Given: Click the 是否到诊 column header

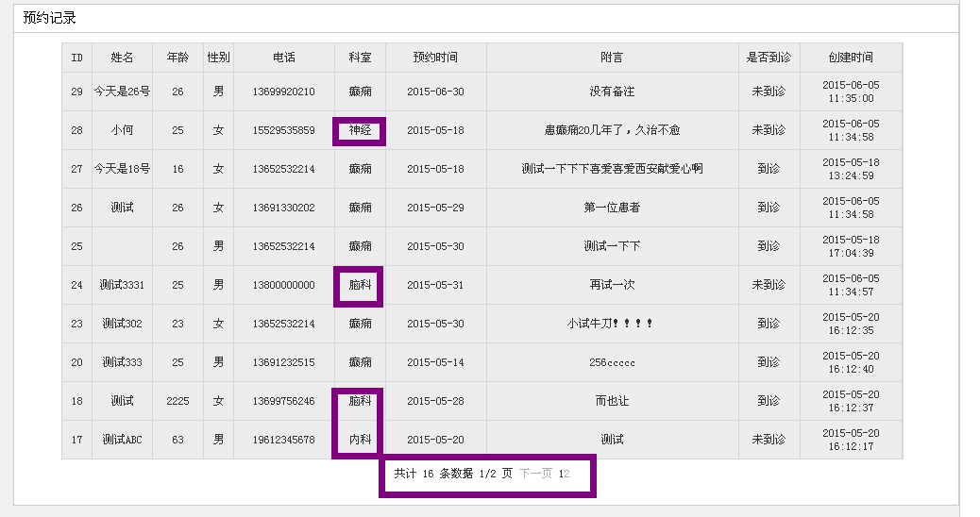Looking at the screenshot, I should coord(769,58).
